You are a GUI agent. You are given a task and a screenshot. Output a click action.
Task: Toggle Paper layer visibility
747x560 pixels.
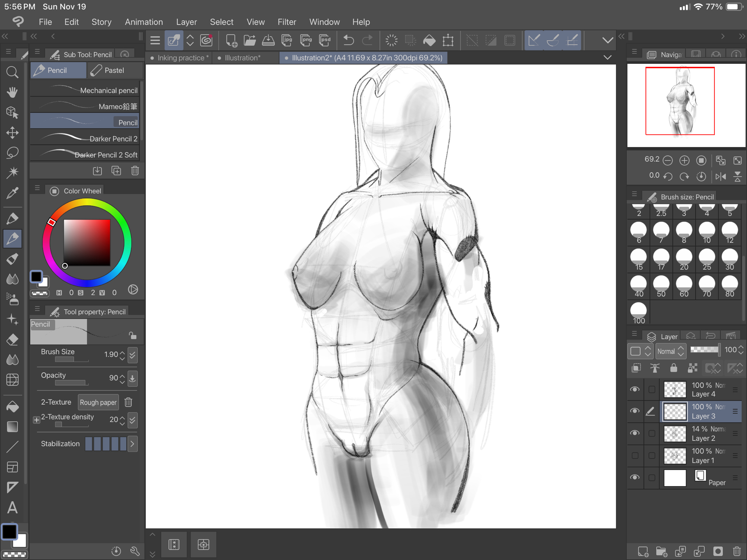point(635,477)
